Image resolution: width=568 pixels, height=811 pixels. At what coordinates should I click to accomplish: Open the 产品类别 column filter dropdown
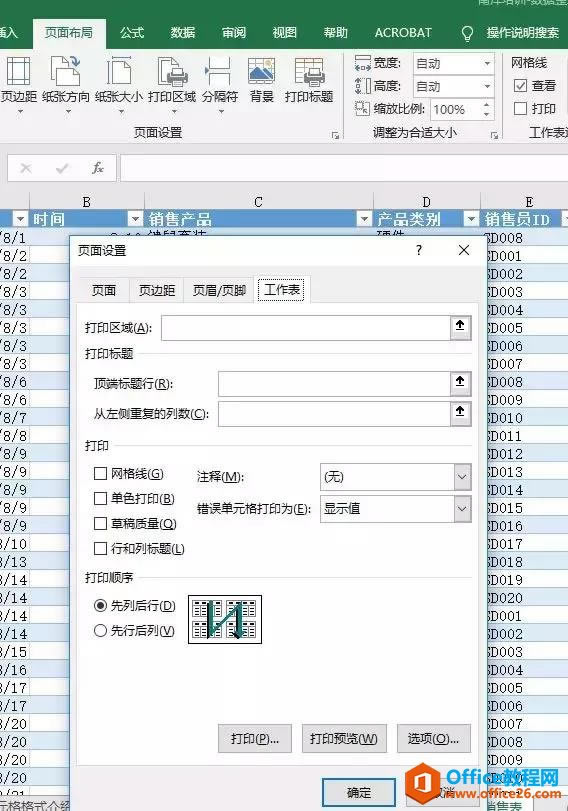point(471,219)
